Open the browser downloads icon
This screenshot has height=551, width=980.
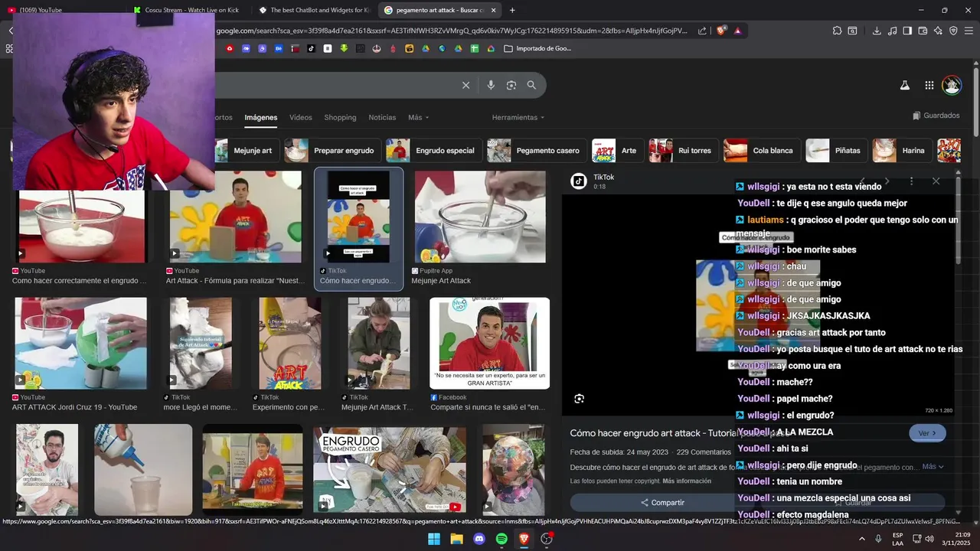877,31
